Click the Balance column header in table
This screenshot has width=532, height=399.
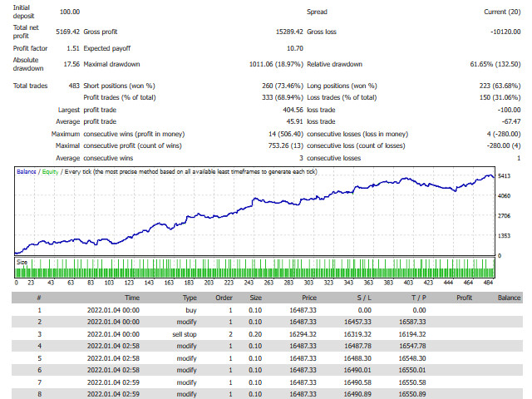pos(509,297)
